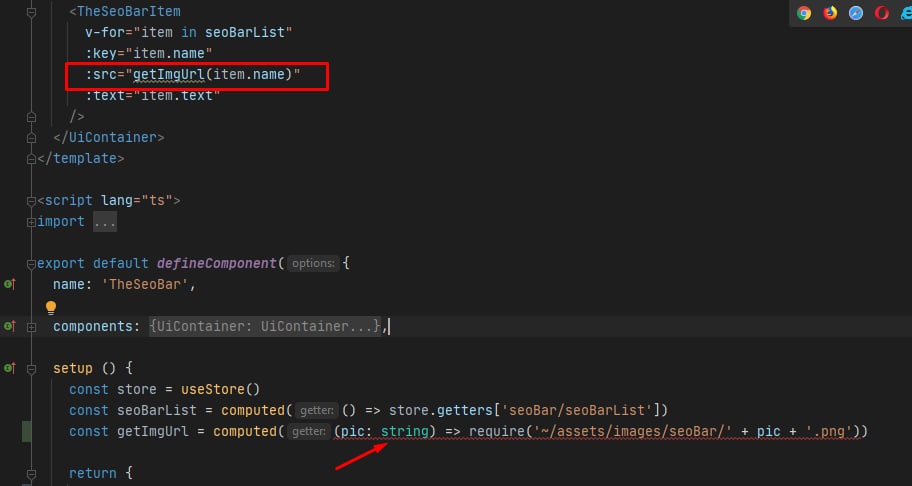Viewport: 912px width, 486px height.
Task: Click the "ts" lang attribute value
Action: click(x=157, y=201)
